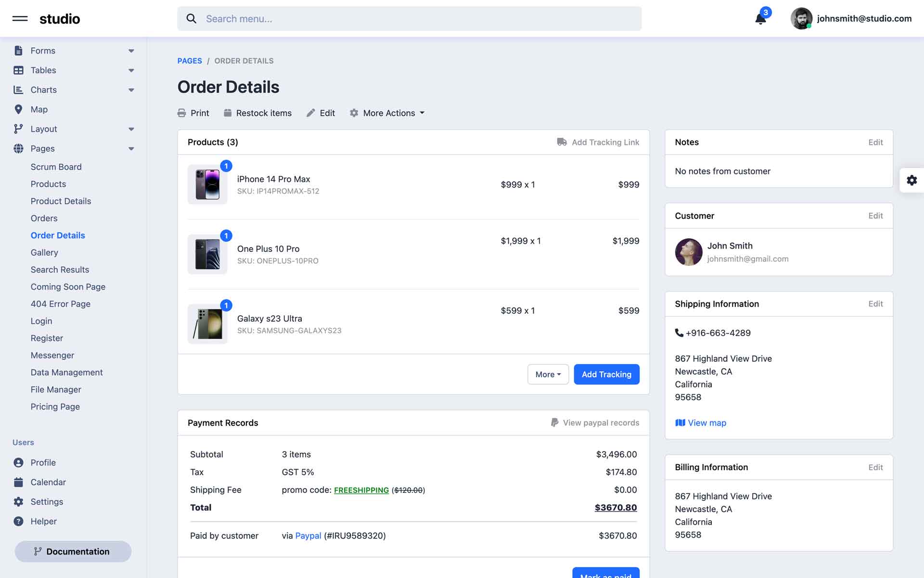Screen dimensions: 924x578
Task: Click the Add Tracking Link truck icon
Action: [x=562, y=142]
